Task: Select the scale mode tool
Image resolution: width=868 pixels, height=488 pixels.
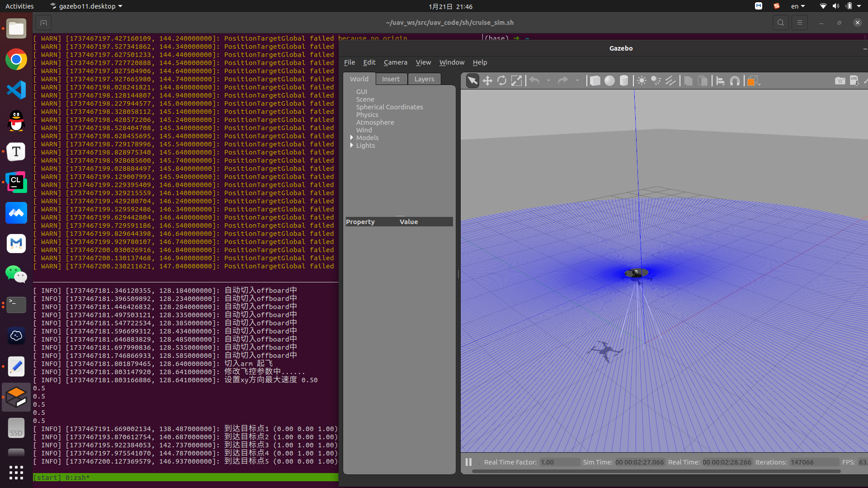Action: (x=516, y=80)
